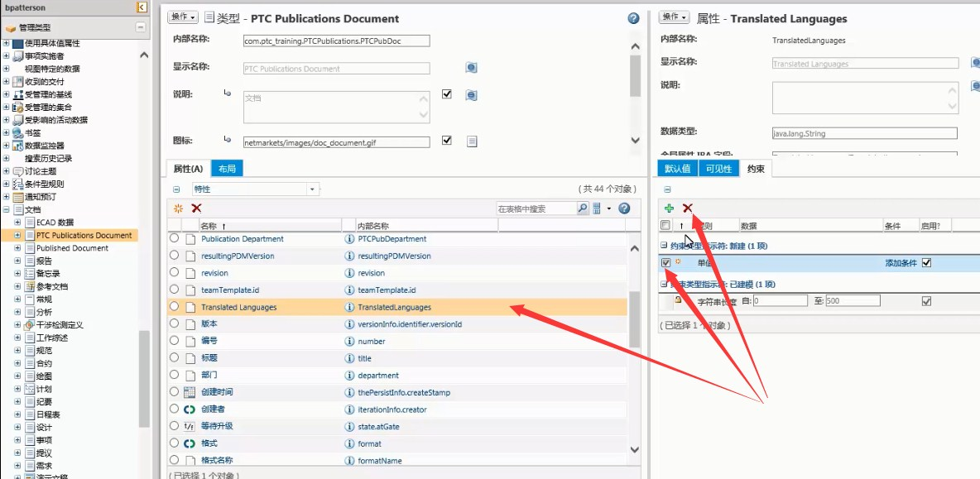The height and width of the screenshot is (479, 980).
Task: Expand the Published Document tree node
Action: pyautogui.click(x=17, y=248)
